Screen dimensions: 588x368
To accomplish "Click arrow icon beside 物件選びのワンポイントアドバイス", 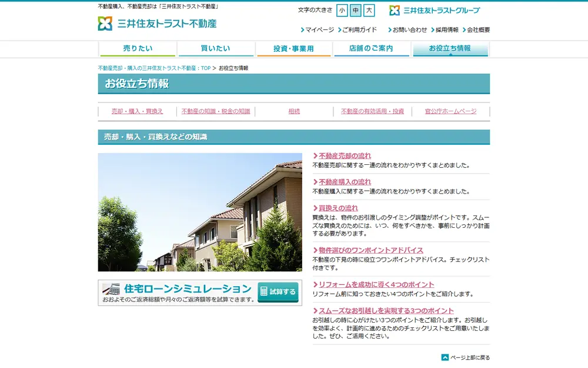I will (x=315, y=250).
